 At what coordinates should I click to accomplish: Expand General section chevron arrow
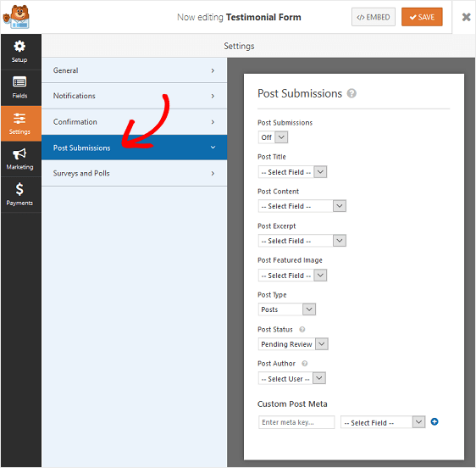coord(213,70)
